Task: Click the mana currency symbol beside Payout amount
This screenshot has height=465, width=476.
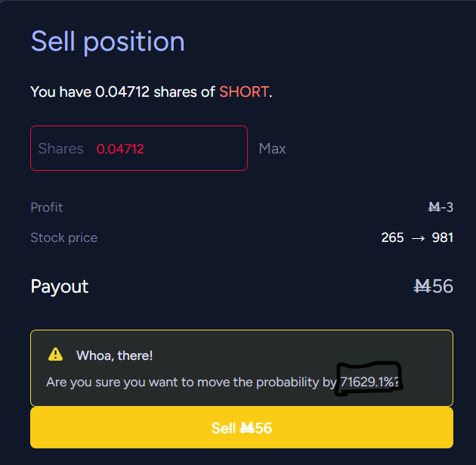Action: click(x=422, y=287)
